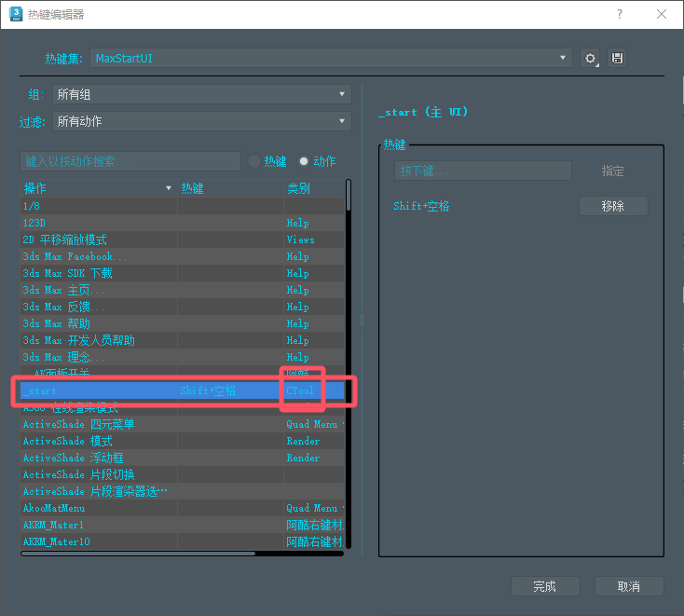Select the 动作 radio button

303,161
